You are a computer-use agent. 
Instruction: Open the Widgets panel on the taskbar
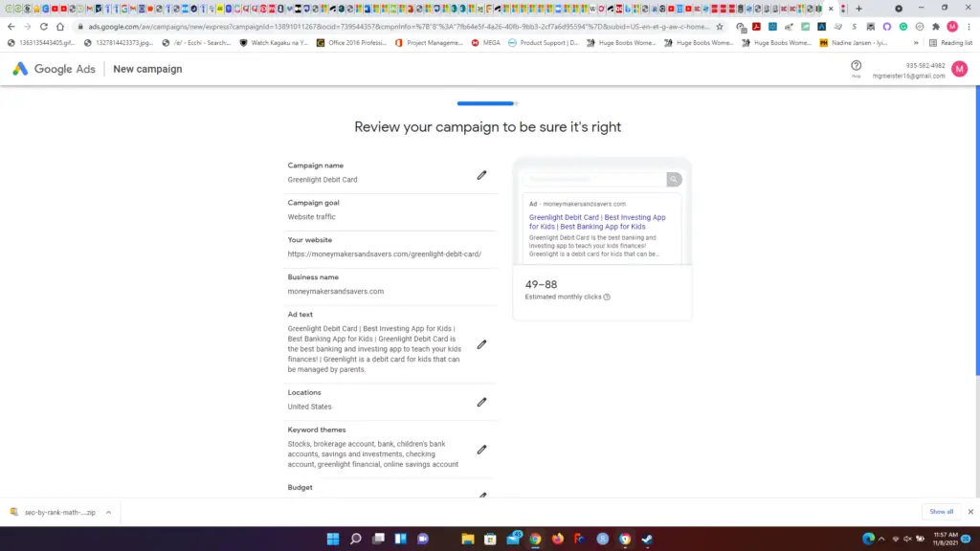[x=401, y=539]
